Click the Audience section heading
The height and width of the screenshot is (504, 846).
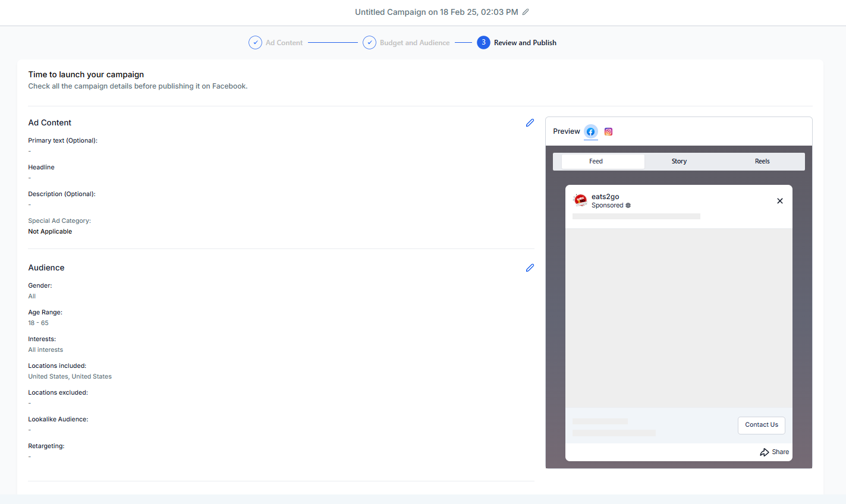click(x=46, y=267)
